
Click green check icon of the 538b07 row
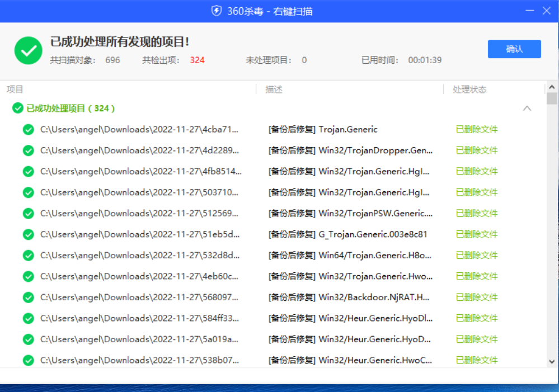(x=28, y=361)
